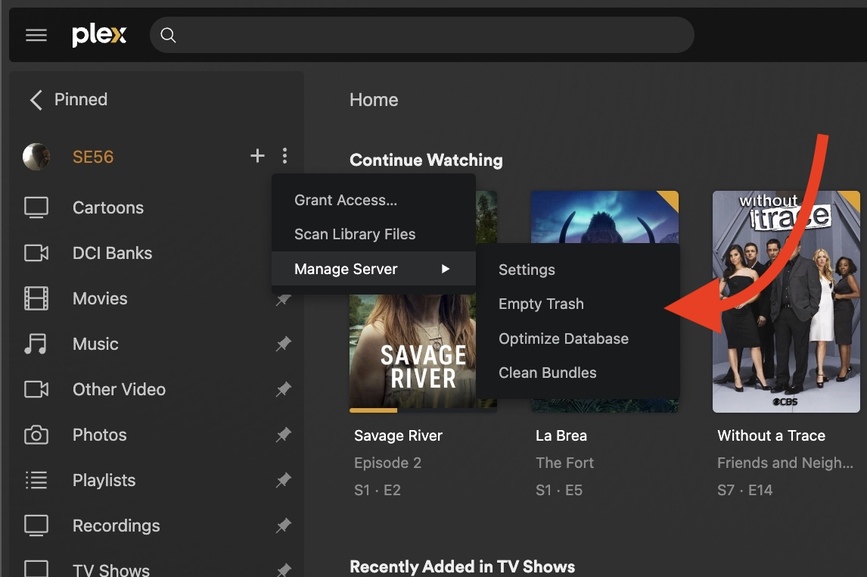Screen dimensions: 867x577
Task: Click the Movies film strip icon
Action: pos(36,298)
